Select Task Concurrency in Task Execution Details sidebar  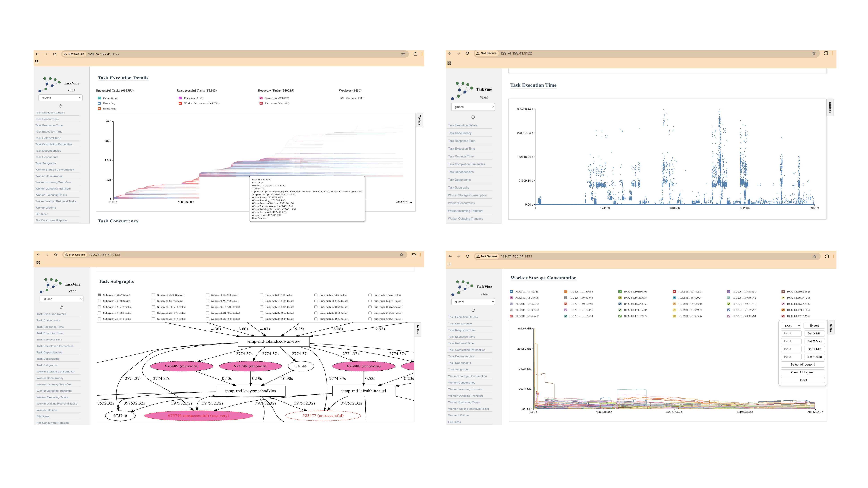click(47, 119)
